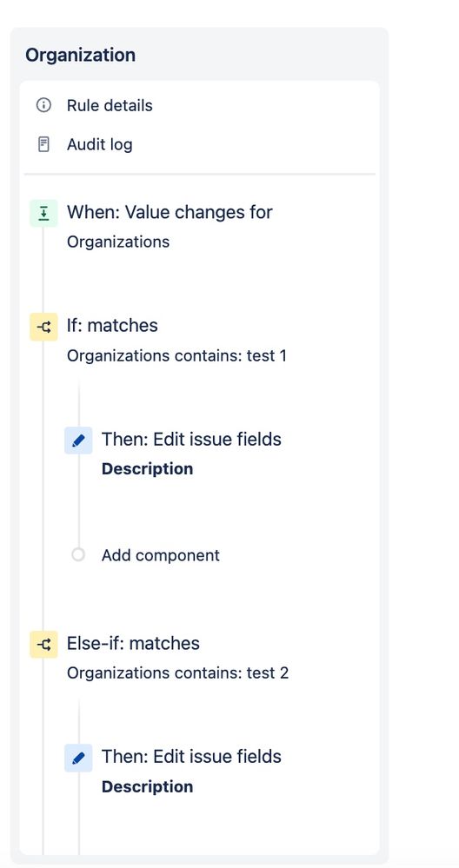Screen dimensions: 459x868
Task: Select the Else-if: matches condition
Action: click(x=133, y=643)
